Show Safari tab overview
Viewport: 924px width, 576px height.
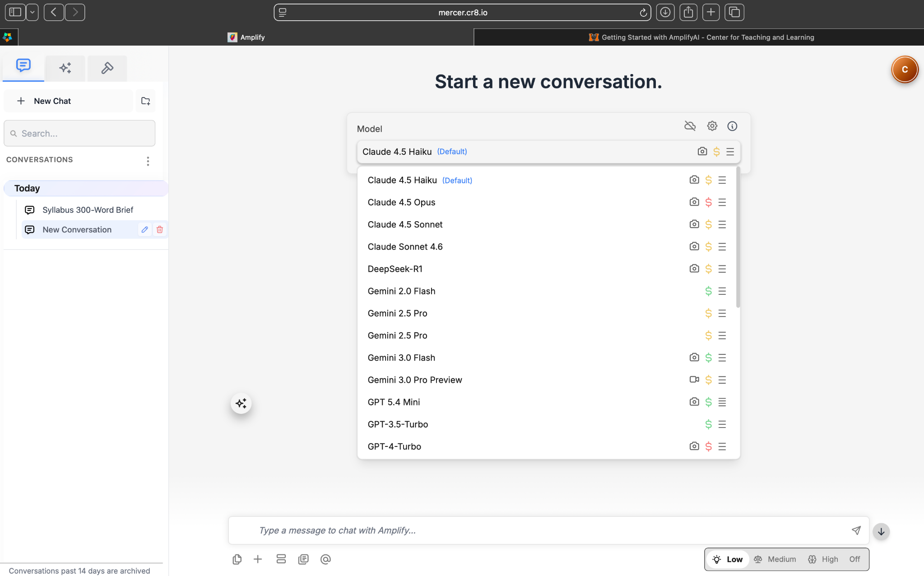(x=734, y=12)
